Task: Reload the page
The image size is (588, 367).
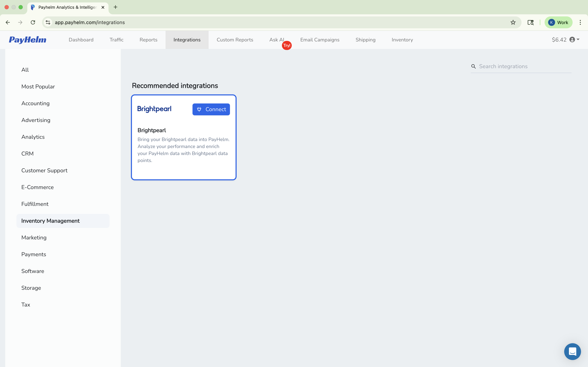Action: pos(33,22)
